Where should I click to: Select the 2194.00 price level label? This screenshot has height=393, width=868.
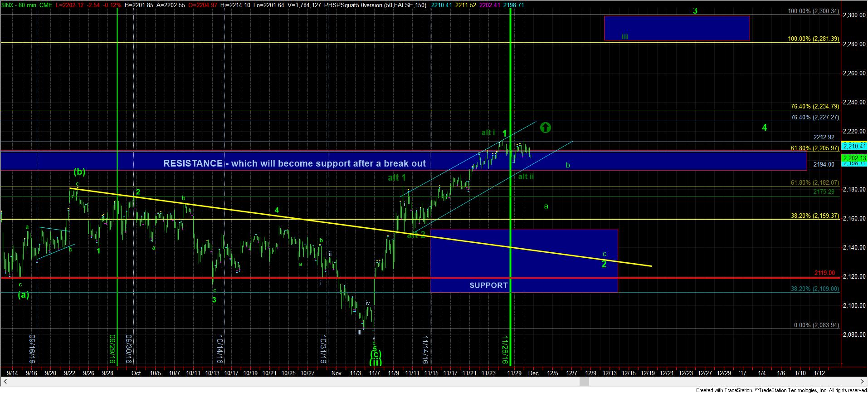(x=824, y=164)
